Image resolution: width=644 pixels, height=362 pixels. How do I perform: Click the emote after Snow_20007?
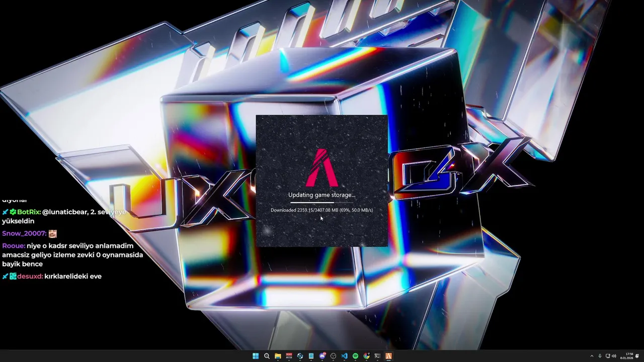tap(52, 234)
